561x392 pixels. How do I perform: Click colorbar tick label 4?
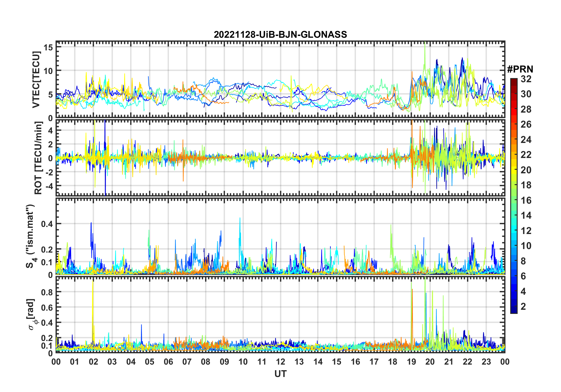[x=523, y=291]
